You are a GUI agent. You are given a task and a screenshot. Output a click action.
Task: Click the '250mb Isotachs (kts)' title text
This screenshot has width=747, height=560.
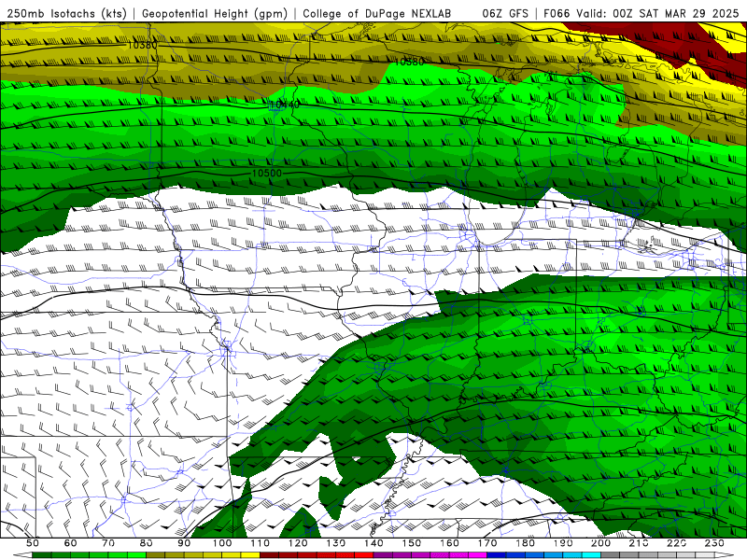click(x=66, y=13)
